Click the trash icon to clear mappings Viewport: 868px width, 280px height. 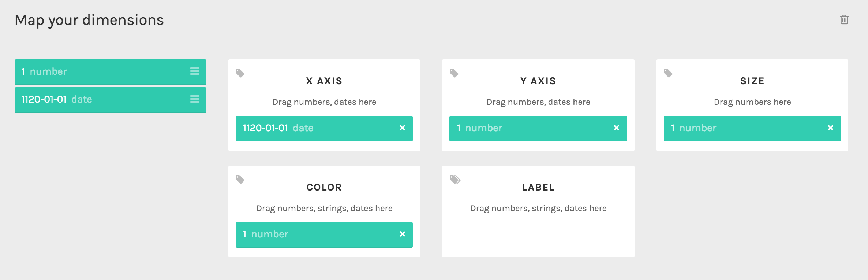[x=844, y=20]
